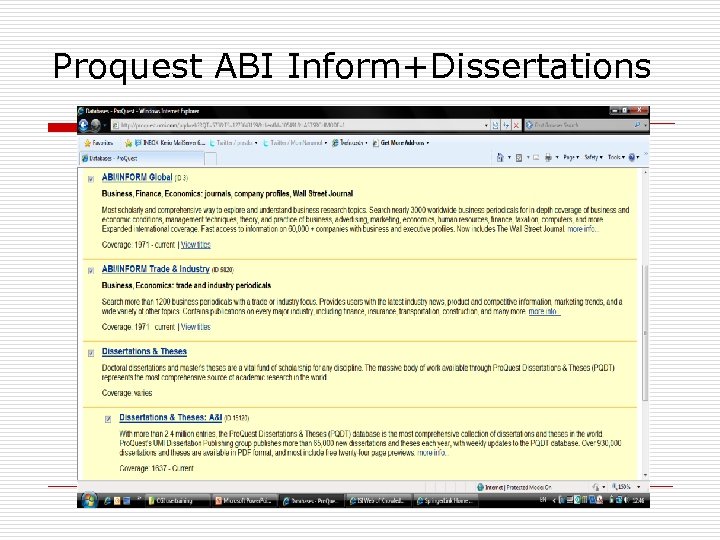
Task: Click more info for Dissertations & Theses: A&I
Action: click(x=431, y=453)
